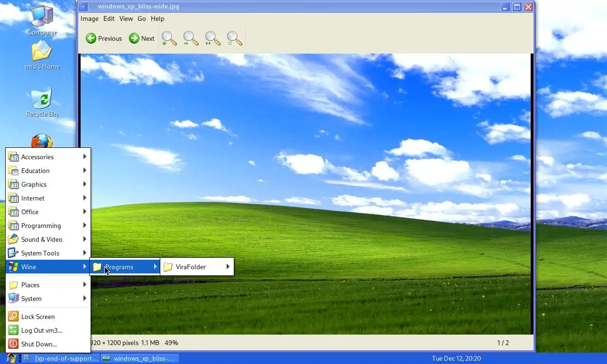Open the Recycle Bin desktop icon
The width and height of the screenshot is (607, 364).
pos(42,102)
